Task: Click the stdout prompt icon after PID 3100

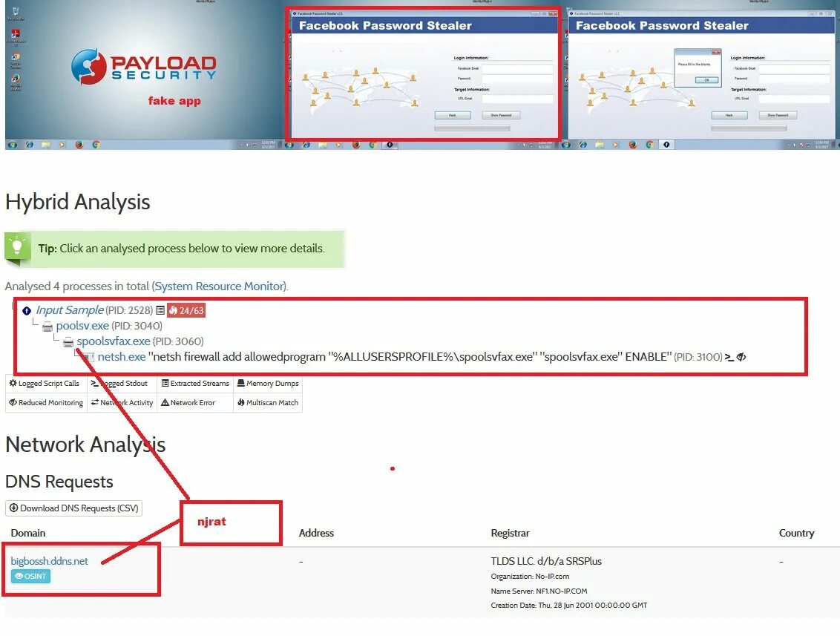Action: click(729, 357)
